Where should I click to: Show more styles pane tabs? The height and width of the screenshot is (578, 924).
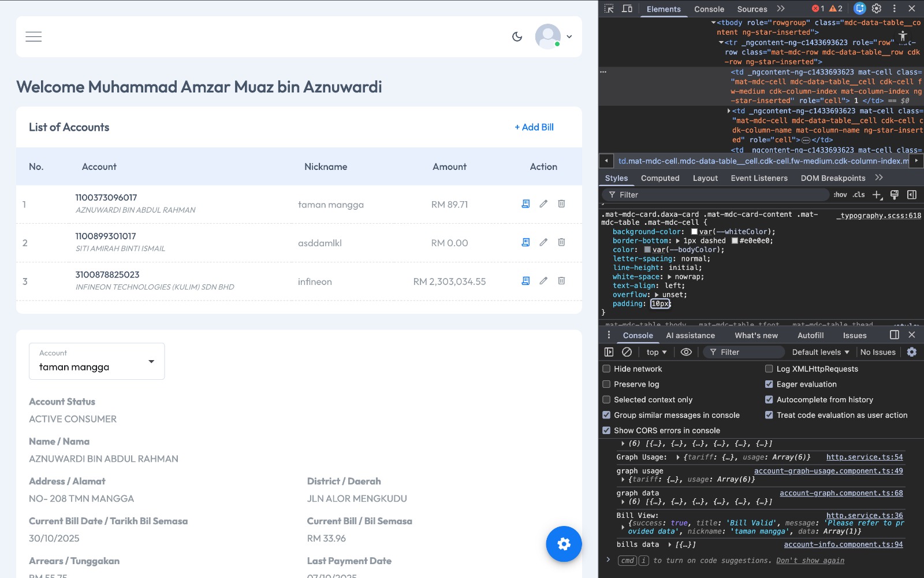tap(879, 177)
